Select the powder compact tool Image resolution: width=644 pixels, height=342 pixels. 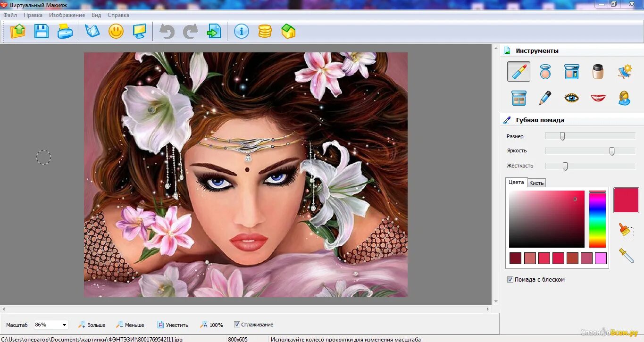545,72
